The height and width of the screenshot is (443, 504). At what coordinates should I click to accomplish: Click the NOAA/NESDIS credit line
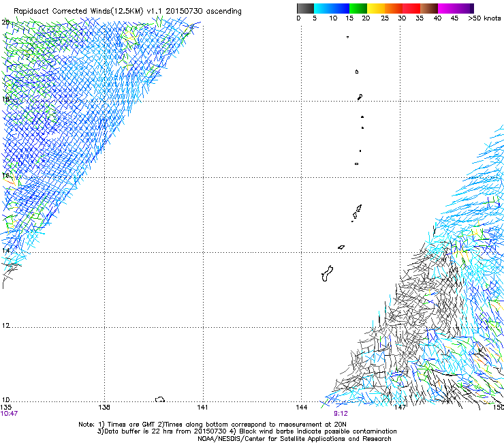pos(294,439)
